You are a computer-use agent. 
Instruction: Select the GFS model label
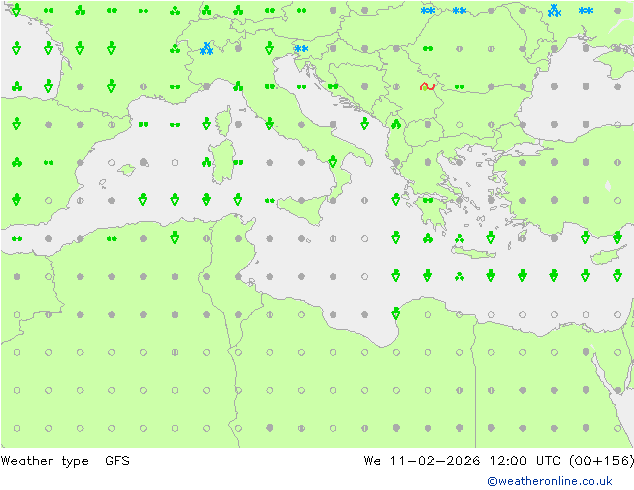117,461
